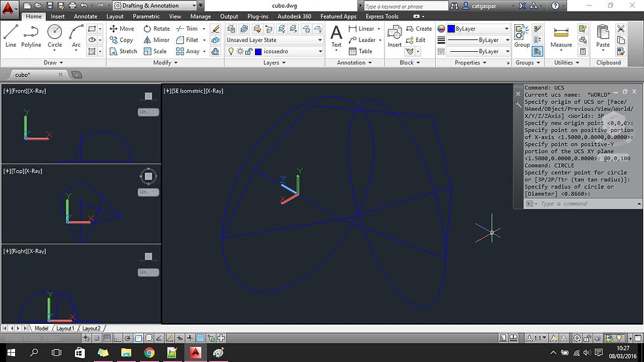Click the Paste clipboard button

[603, 37]
